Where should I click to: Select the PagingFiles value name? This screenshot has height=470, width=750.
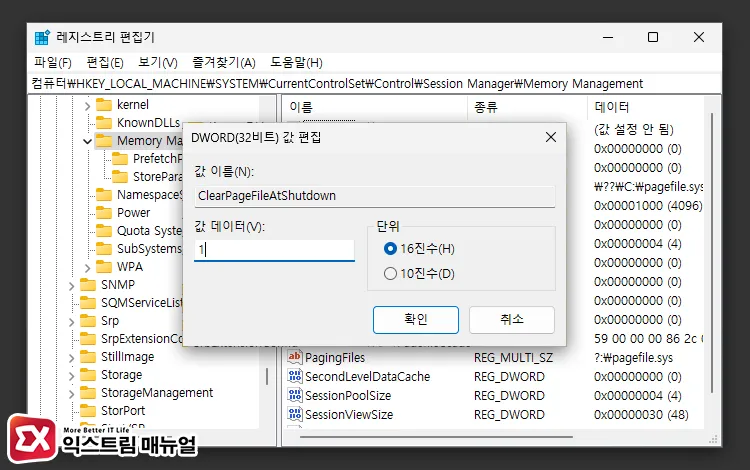point(335,358)
